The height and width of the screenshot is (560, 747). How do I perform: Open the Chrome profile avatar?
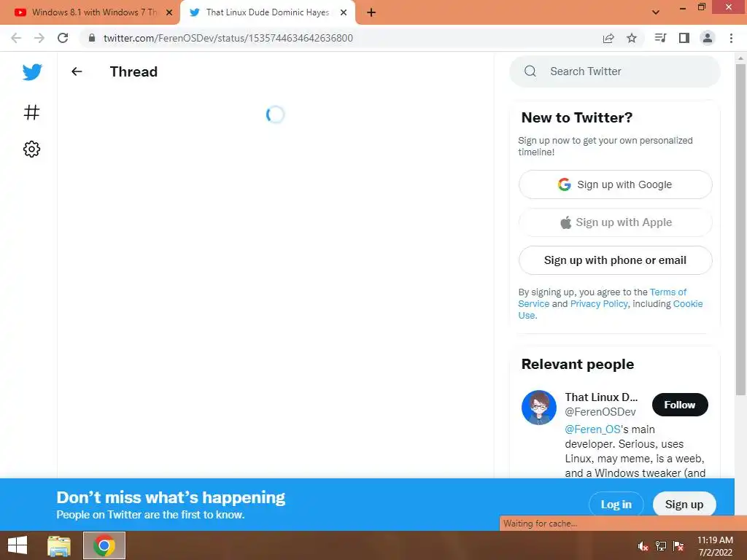708,38
